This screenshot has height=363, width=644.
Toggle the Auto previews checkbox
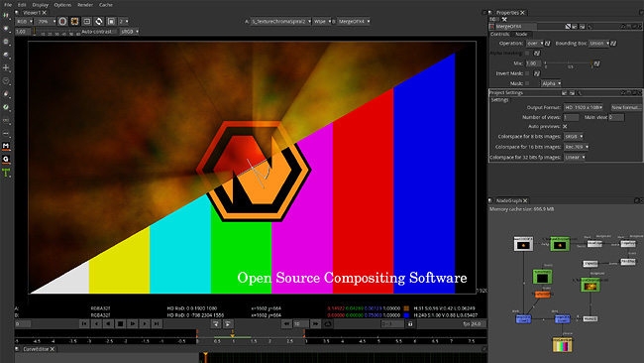[x=565, y=127]
